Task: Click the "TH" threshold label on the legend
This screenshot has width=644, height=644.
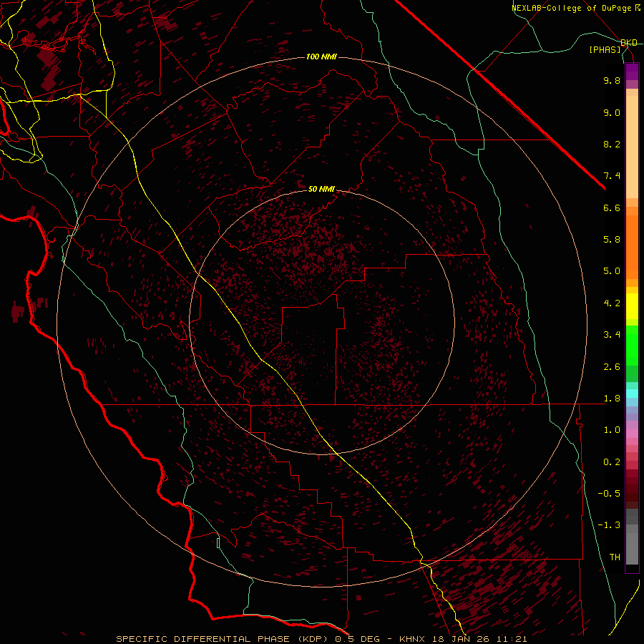Action: (615, 557)
